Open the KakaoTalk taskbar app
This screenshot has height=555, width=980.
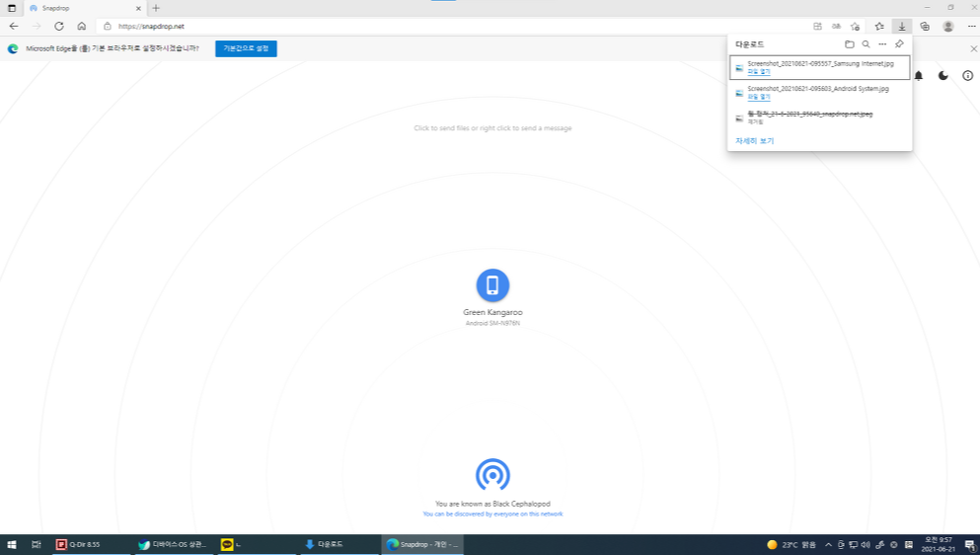[x=257, y=544]
